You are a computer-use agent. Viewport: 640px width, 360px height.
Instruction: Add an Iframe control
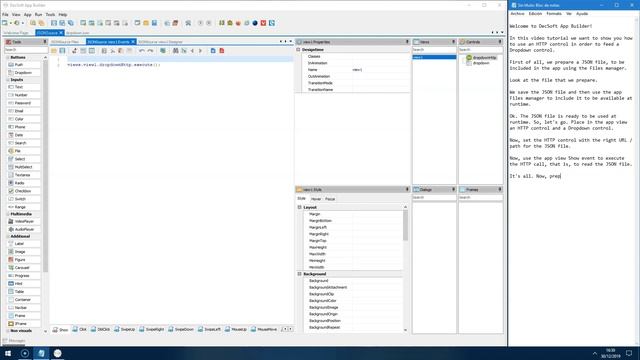[x=24, y=324]
